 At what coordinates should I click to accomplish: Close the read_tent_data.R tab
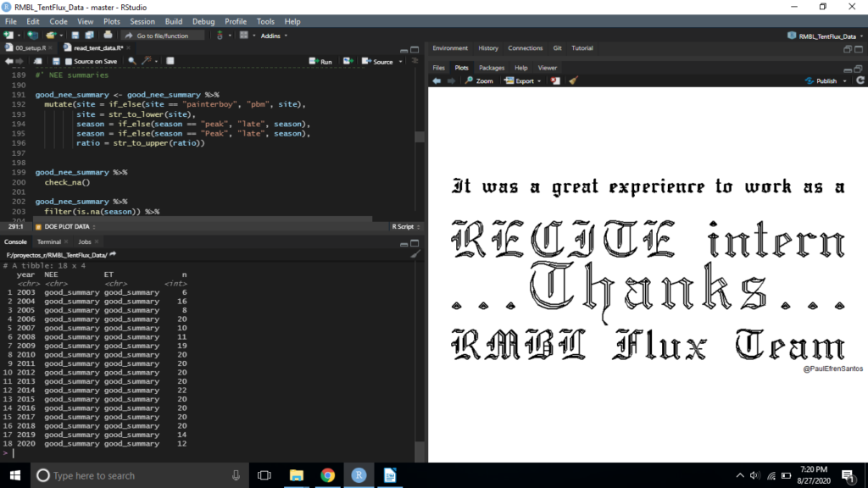pyautogui.click(x=129, y=48)
